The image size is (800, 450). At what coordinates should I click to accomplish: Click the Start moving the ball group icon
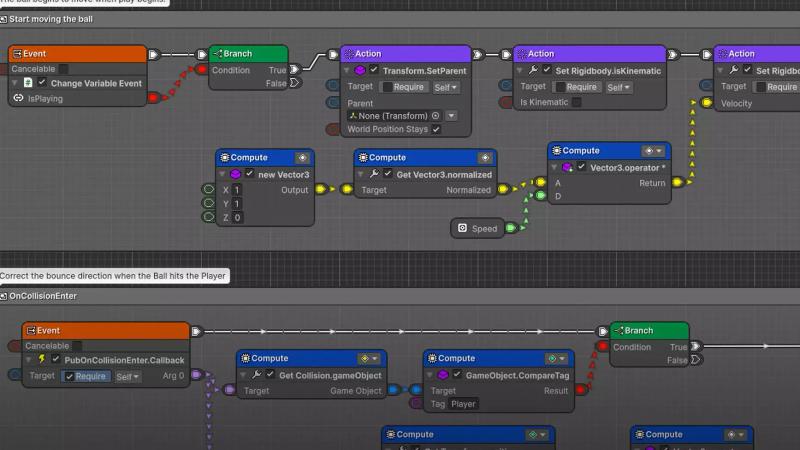[4, 19]
